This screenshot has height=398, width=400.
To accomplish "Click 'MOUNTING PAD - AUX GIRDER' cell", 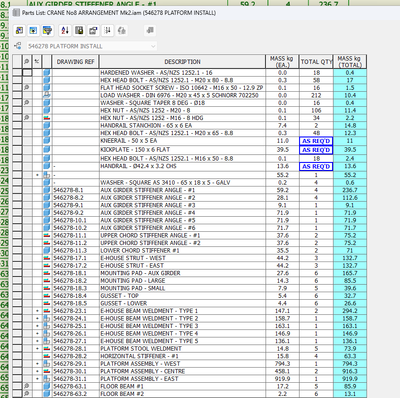I will tap(182, 273).
